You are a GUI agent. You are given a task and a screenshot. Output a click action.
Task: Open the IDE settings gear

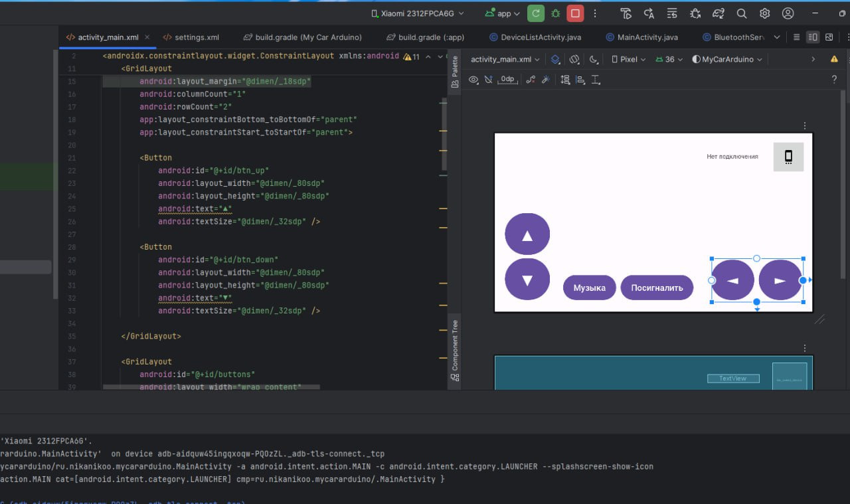click(764, 13)
